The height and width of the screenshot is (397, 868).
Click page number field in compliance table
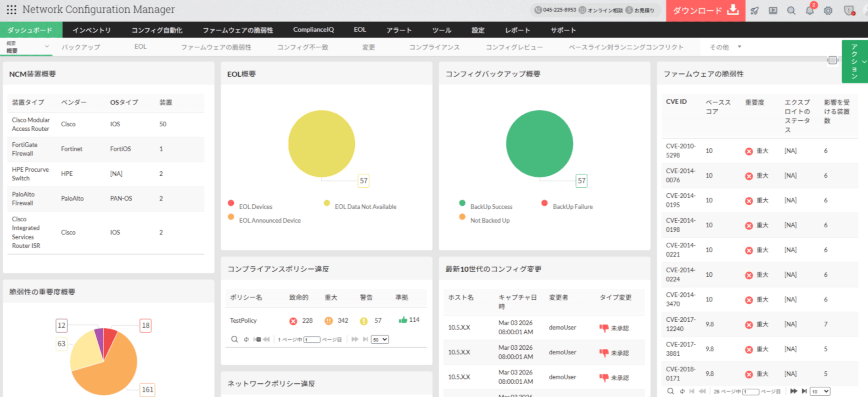(312, 340)
